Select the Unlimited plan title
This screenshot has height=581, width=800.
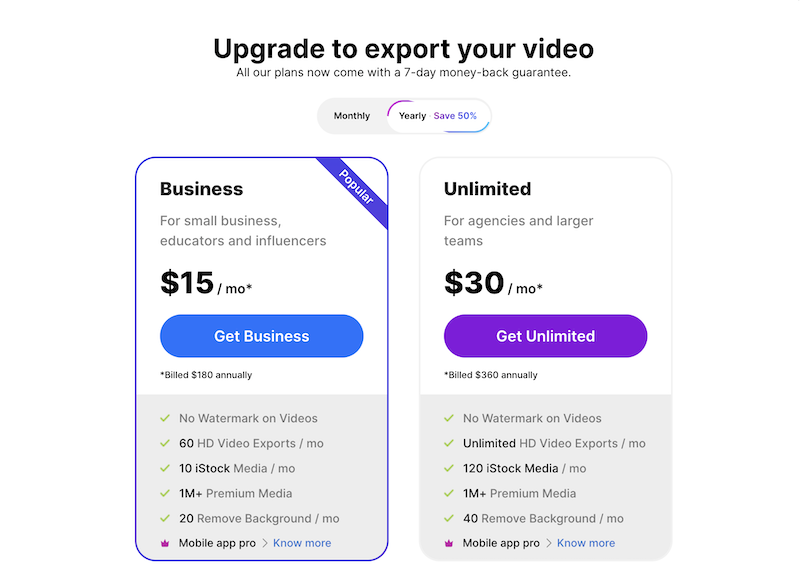[x=487, y=189]
